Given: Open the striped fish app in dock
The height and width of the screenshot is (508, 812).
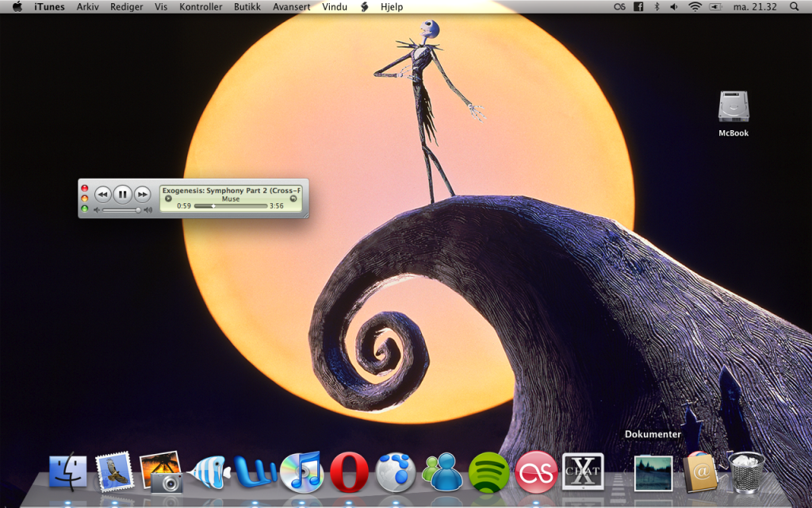Looking at the screenshot, I should coord(209,472).
